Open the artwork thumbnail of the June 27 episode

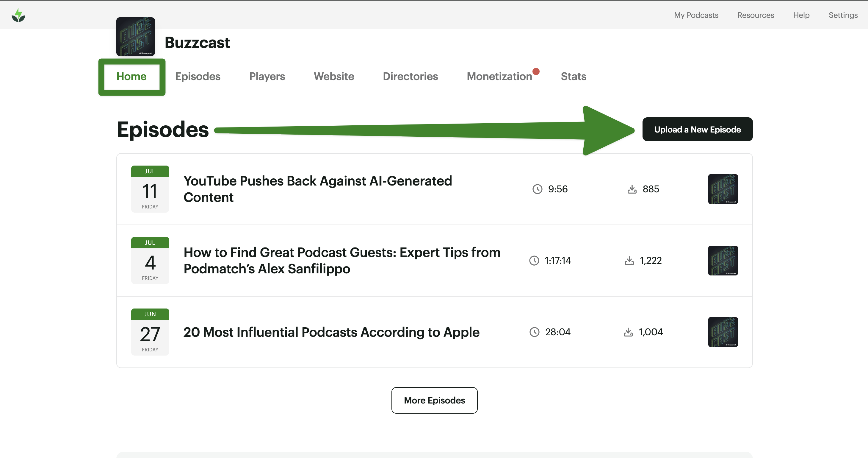tap(723, 332)
